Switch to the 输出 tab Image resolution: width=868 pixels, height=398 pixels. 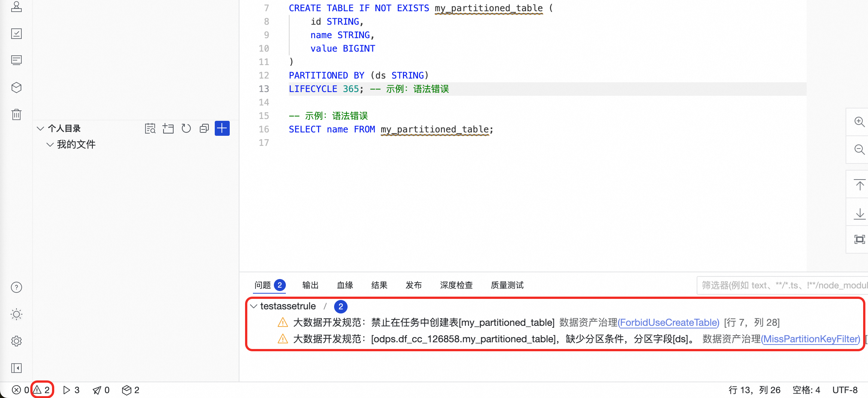tap(311, 285)
